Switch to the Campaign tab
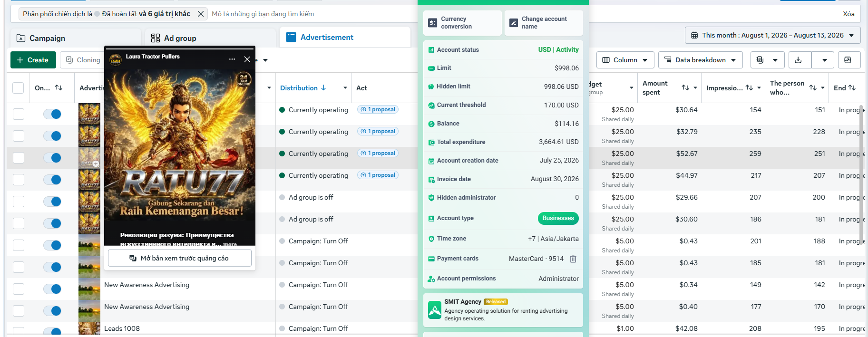The width and height of the screenshot is (868, 337). point(76,38)
